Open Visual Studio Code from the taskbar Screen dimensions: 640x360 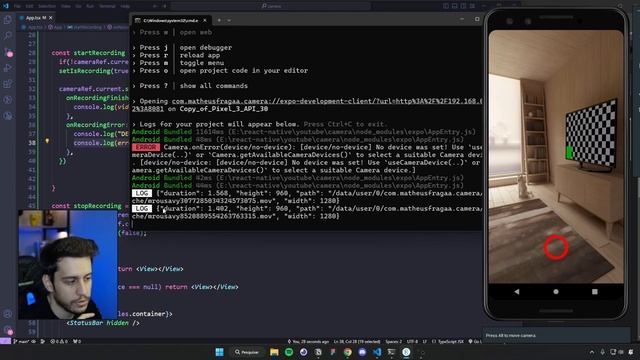377,352
